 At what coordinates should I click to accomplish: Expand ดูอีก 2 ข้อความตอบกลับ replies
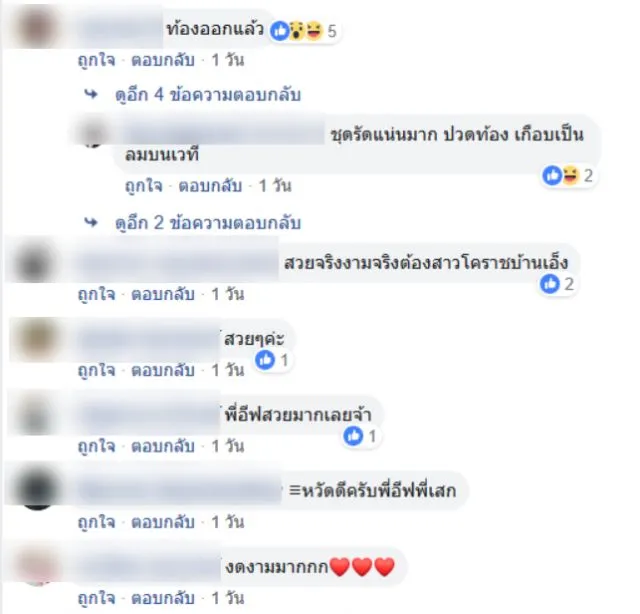point(208,223)
